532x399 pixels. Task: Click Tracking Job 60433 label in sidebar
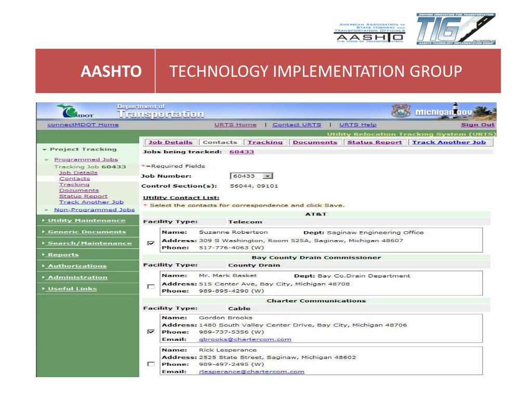[x=90, y=167]
